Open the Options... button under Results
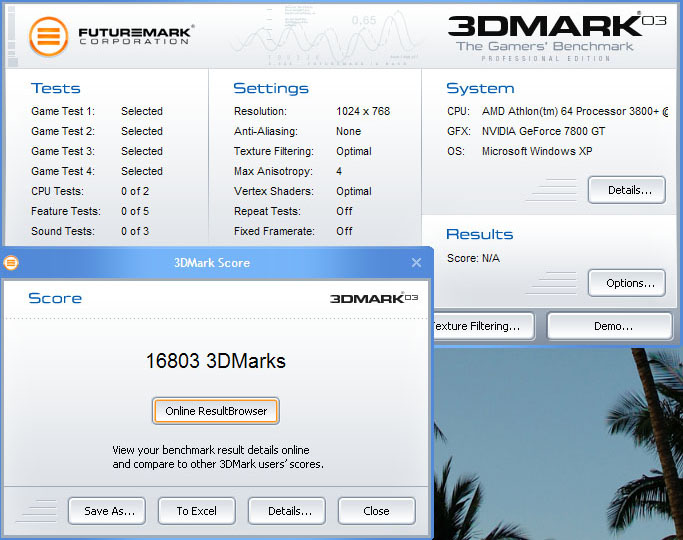Screen dimensions: 683x540 (x=627, y=283)
